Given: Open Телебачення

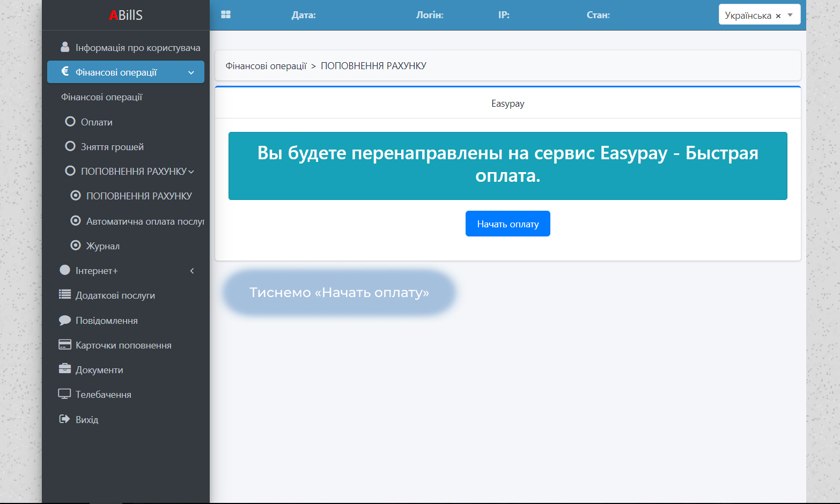Looking at the screenshot, I should pos(104,395).
